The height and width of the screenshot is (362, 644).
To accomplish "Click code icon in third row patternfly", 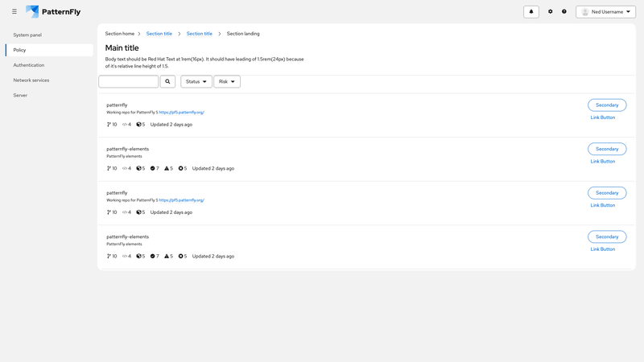I will 125,212.
